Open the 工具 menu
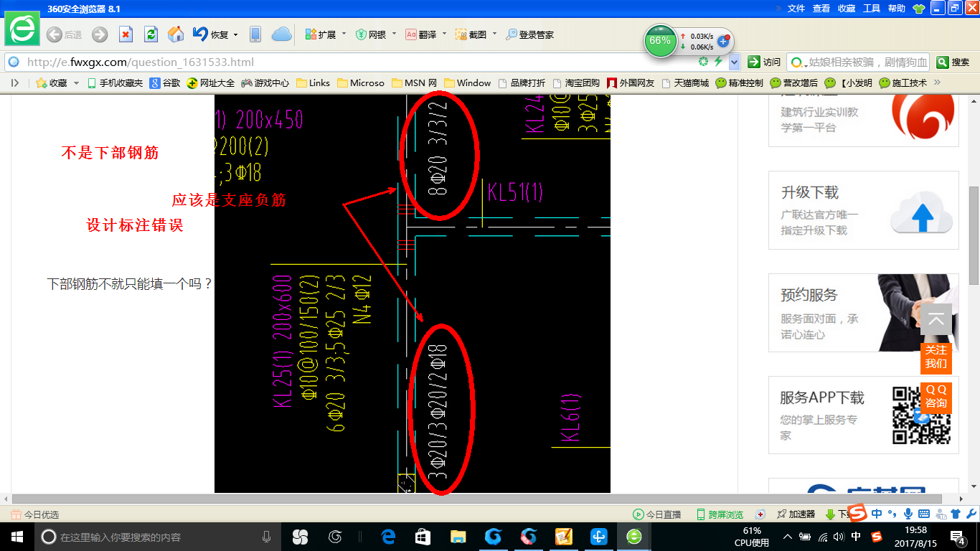The height and width of the screenshot is (551, 980). point(872,9)
